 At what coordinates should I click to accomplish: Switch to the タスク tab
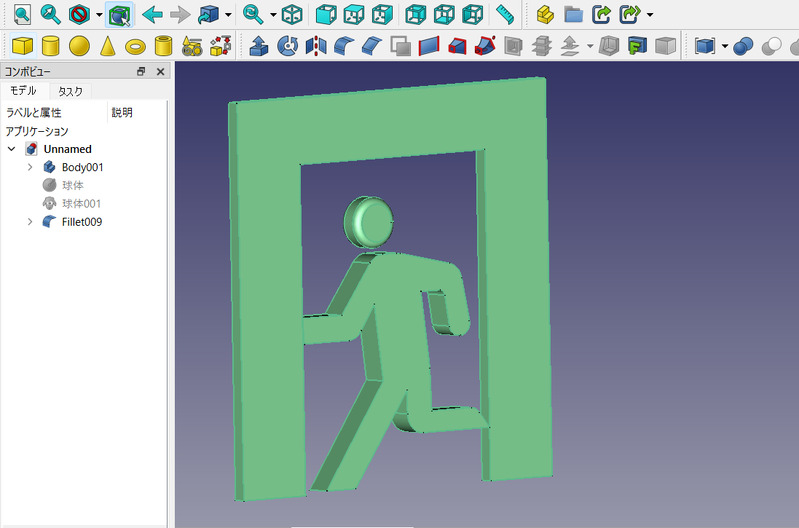pos(70,91)
